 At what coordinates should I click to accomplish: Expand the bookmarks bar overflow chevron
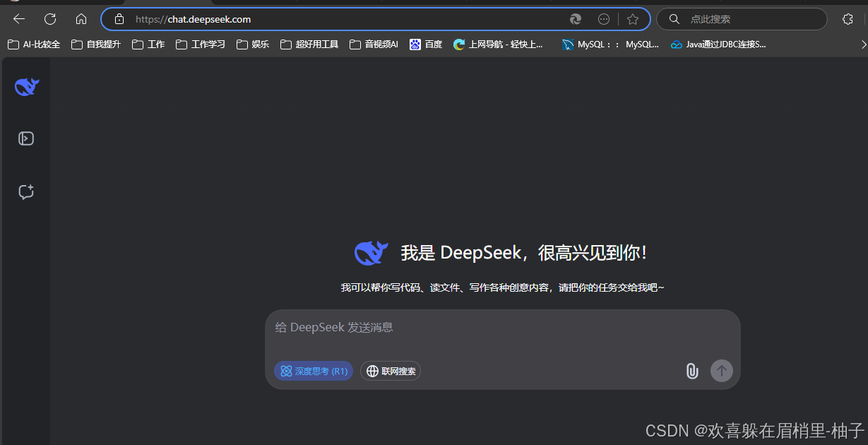863,44
